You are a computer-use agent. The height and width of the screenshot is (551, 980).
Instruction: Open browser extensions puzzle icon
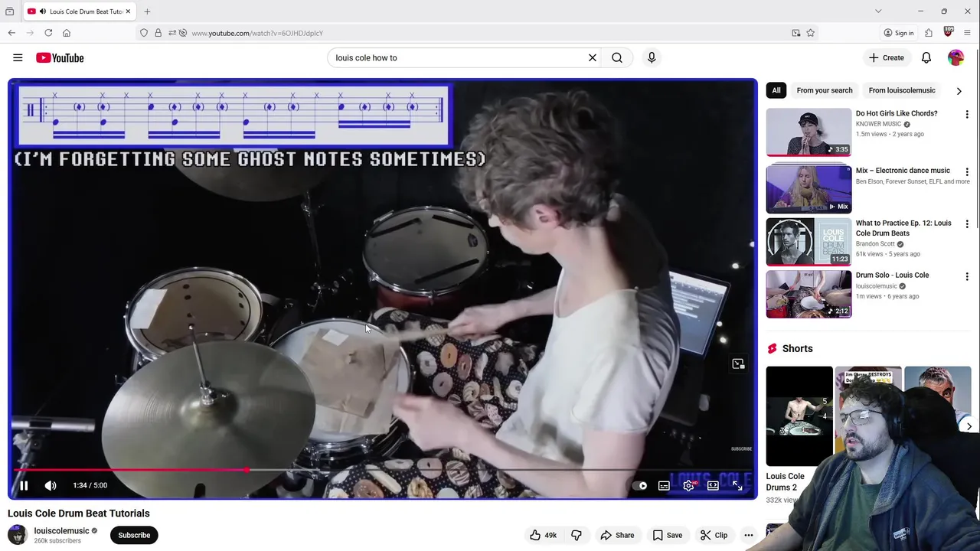929,33
